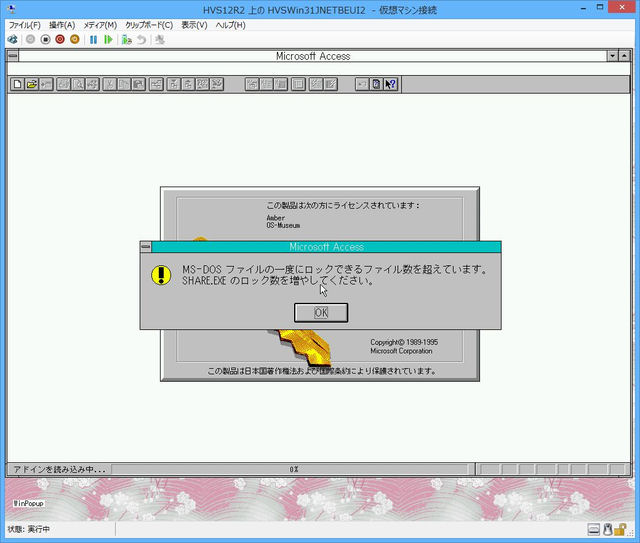Open the 操作(A) menu
The width and height of the screenshot is (640, 543).
tap(62, 25)
